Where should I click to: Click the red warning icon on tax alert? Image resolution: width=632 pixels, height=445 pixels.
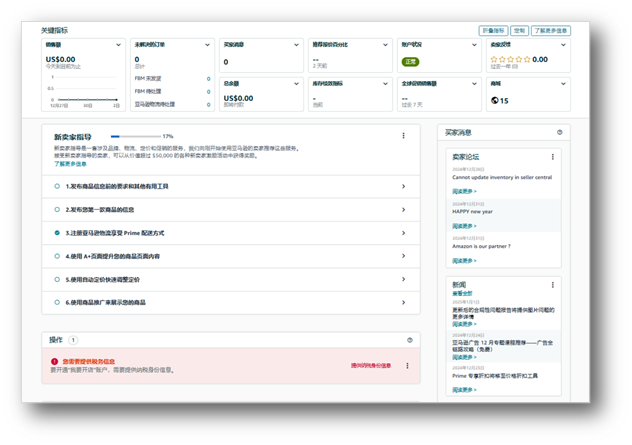pyautogui.click(x=55, y=362)
